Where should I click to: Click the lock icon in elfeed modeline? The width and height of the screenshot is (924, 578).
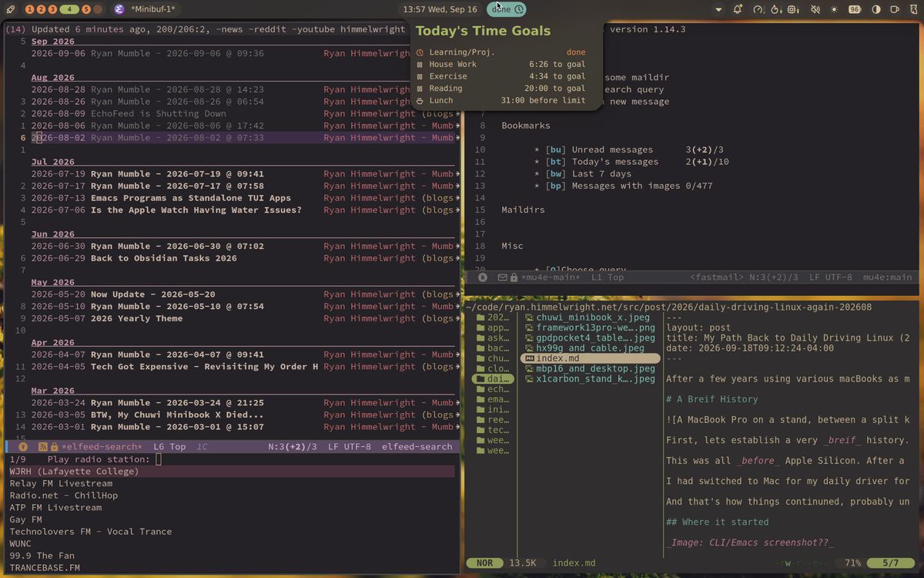[54, 447]
